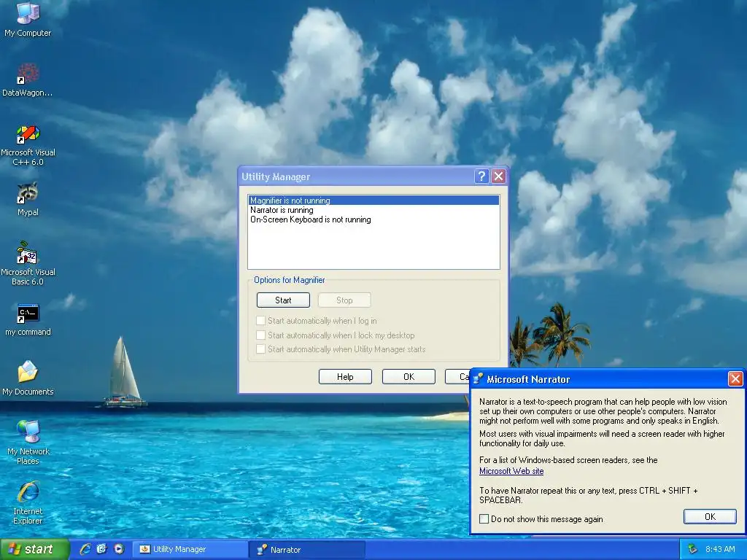Select 'Narrator is running' list row

pyautogui.click(x=374, y=210)
